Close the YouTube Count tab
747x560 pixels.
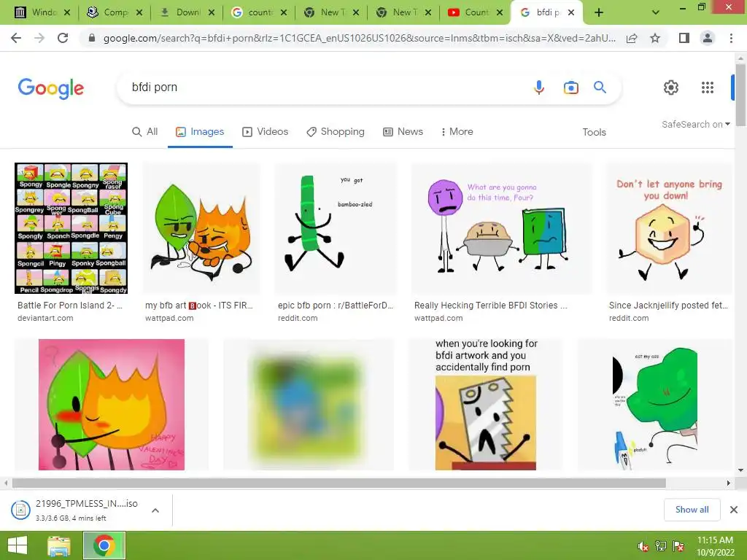(x=499, y=13)
